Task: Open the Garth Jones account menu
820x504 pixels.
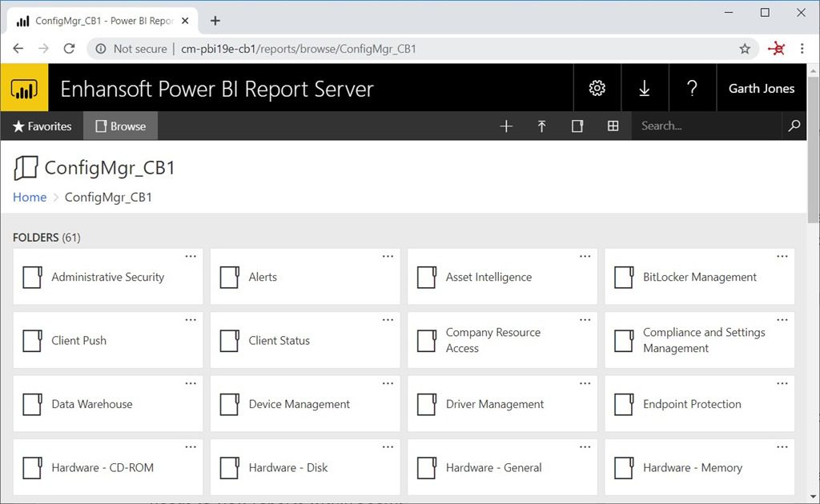Action: point(762,88)
